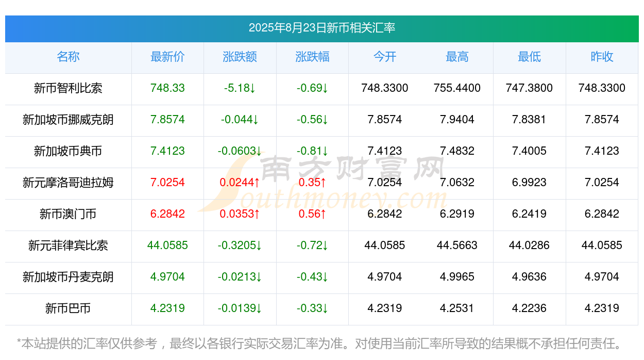The image size is (644, 360).
Task: Click the row name 新币智利比索
Action: coord(68,88)
